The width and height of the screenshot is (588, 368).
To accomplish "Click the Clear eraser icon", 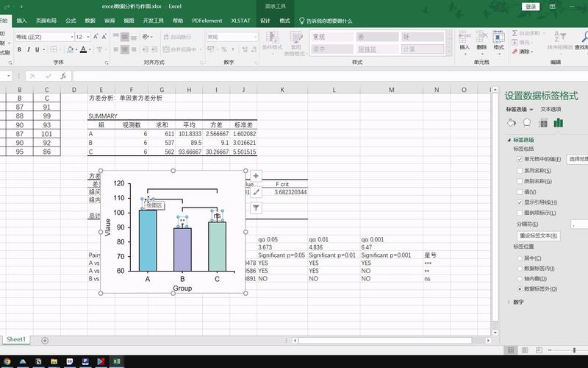I will [515, 52].
